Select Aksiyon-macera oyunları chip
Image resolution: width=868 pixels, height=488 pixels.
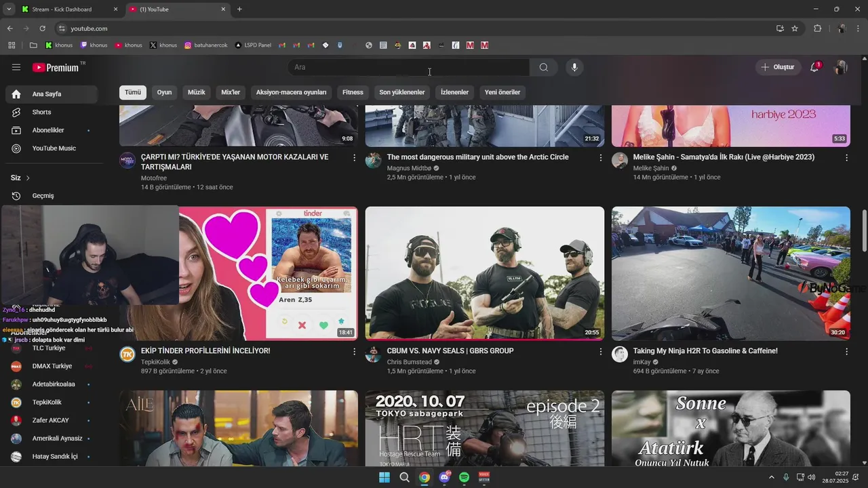(292, 92)
